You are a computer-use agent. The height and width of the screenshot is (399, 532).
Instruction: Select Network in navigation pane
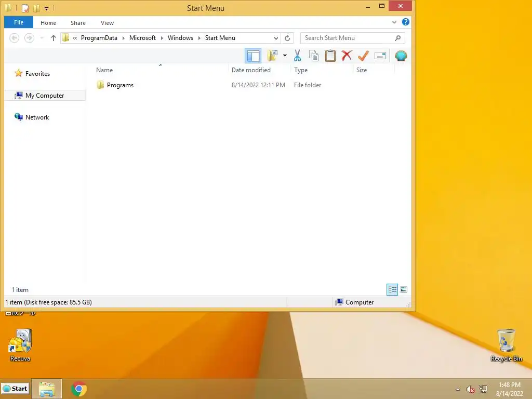tap(32, 117)
